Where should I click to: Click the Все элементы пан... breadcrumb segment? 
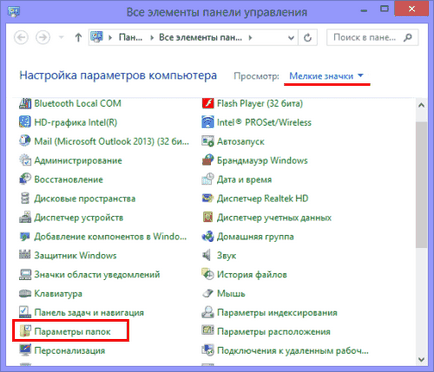(200, 38)
